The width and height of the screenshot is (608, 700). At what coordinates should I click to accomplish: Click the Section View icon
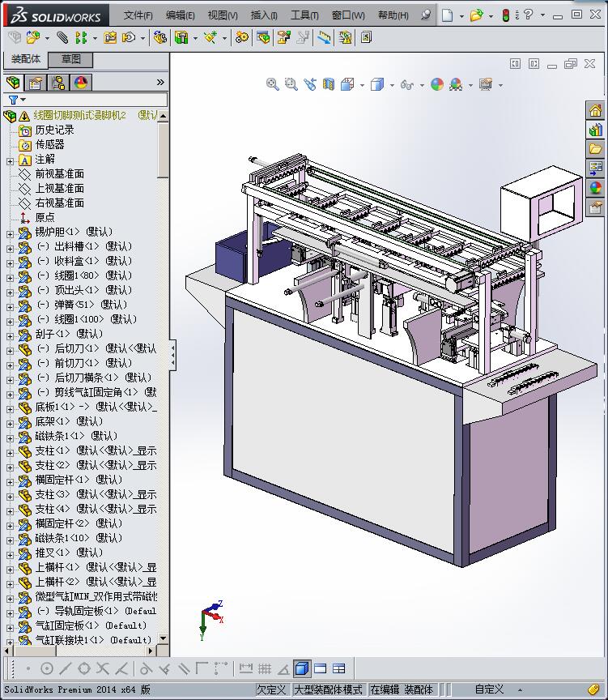pos(329,84)
